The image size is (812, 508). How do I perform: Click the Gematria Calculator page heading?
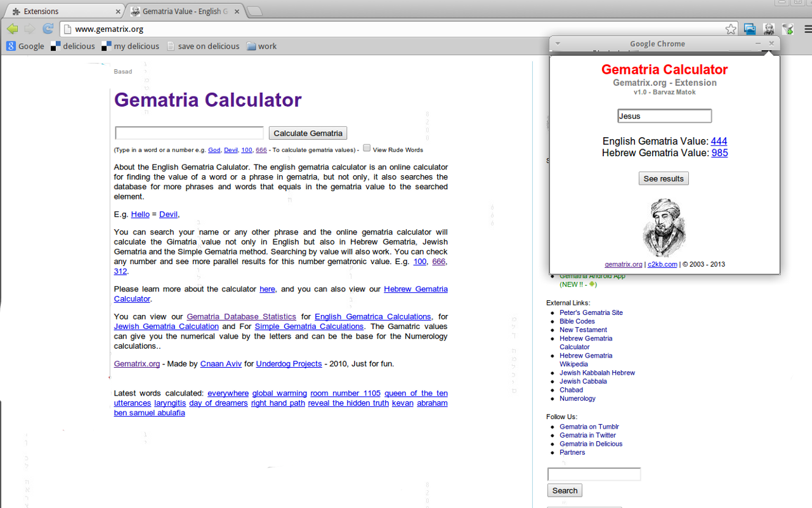point(207,100)
